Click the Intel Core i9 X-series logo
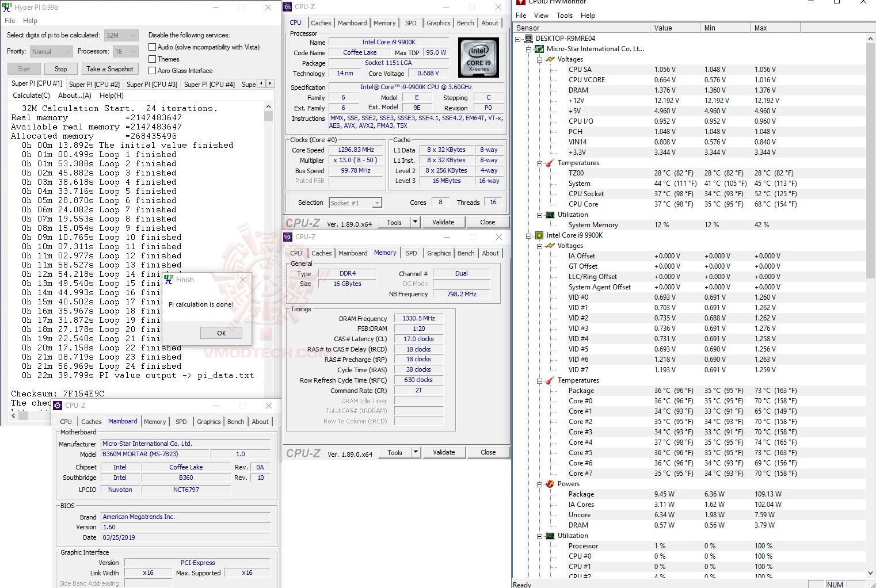Viewport: 876px width, 588px height. [x=479, y=58]
